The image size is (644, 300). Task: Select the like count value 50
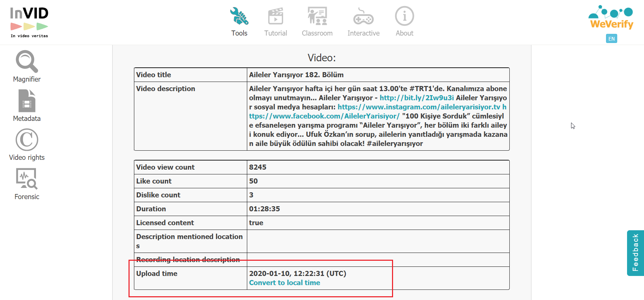(253, 181)
